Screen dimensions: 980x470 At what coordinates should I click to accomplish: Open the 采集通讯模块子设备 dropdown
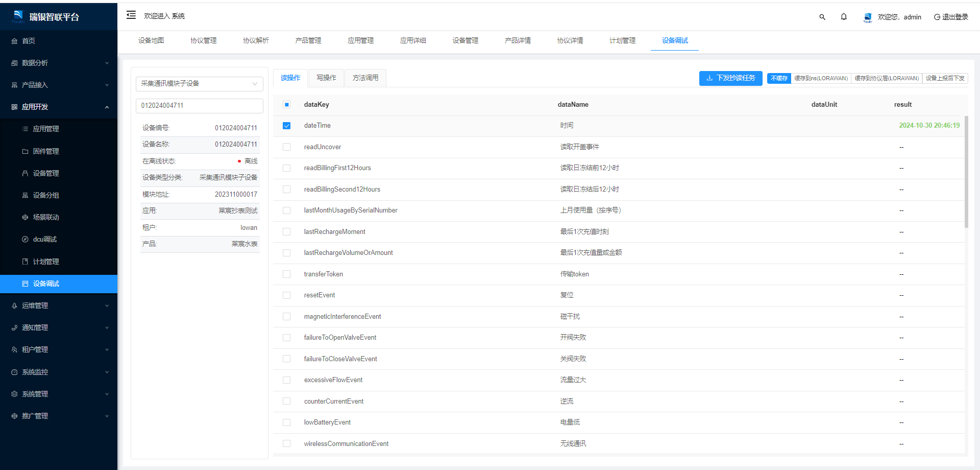click(x=200, y=84)
